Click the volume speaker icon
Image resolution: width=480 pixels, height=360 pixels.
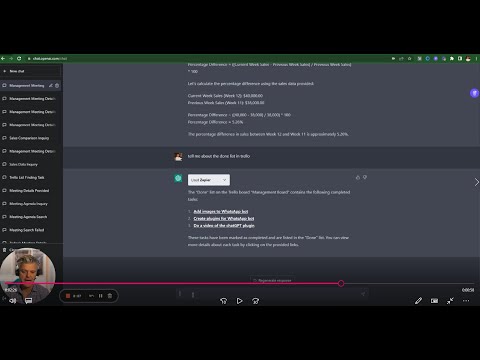(13, 301)
